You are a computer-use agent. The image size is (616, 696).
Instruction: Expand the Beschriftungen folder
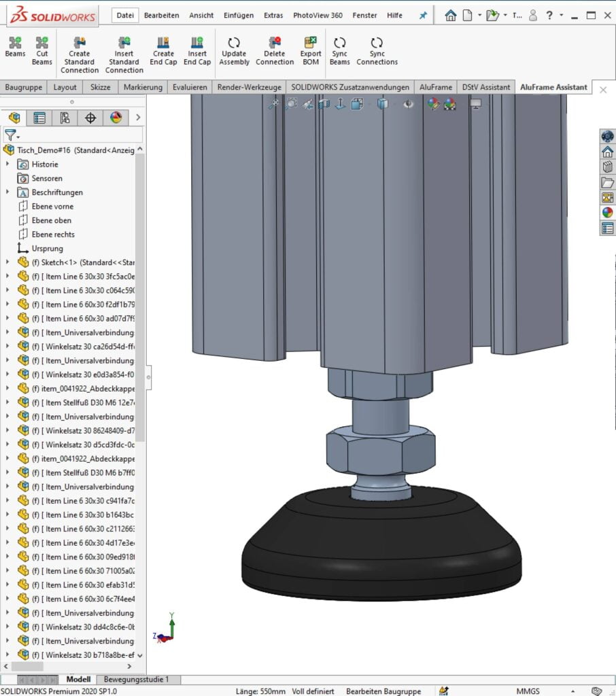(7, 192)
